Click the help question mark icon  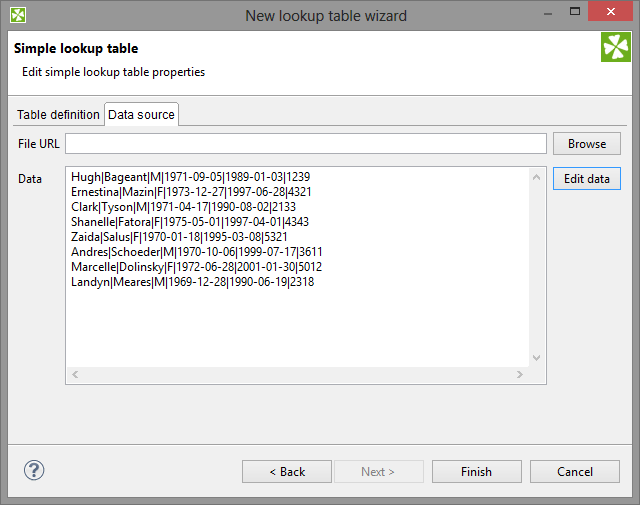34,470
